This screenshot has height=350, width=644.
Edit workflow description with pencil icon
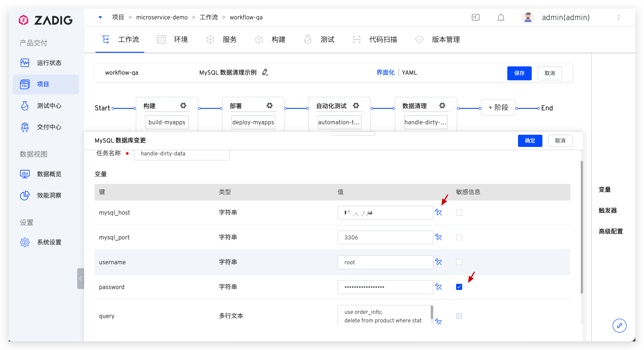tap(265, 72)
